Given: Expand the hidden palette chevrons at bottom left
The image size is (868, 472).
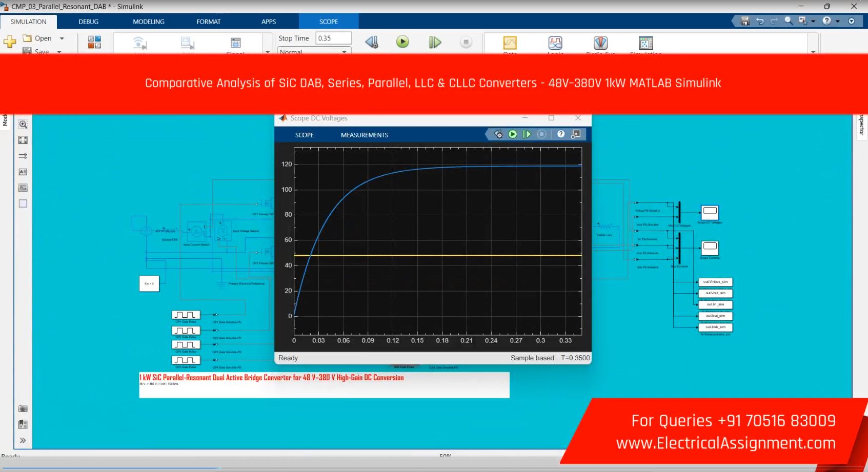Looking at the screenshot, I should point(23,440).
